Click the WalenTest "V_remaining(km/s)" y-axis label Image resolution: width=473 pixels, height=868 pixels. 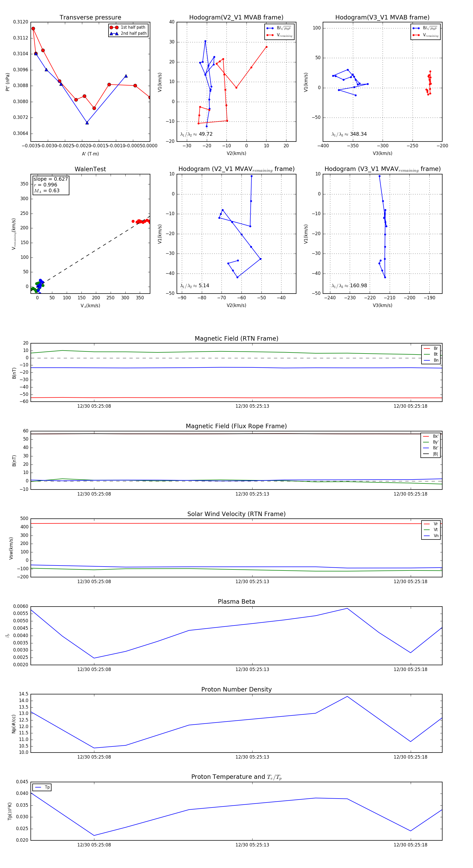pos(14,234)
